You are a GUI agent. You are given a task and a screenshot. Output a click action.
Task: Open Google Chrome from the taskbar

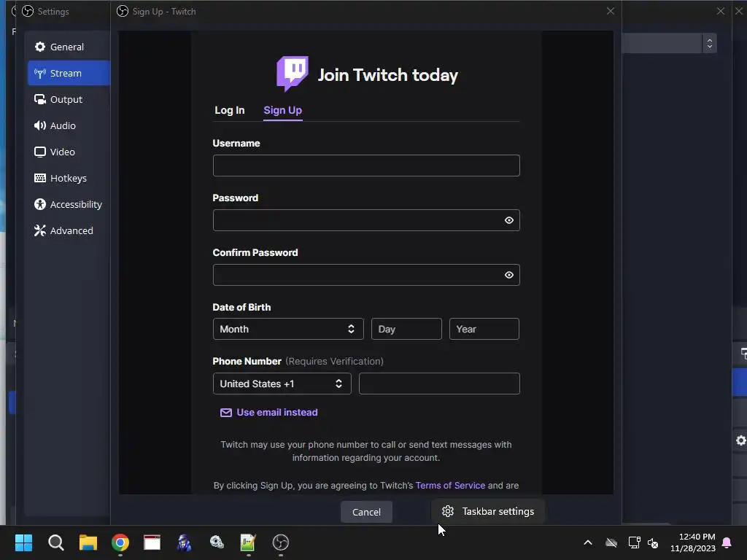[120, 542]
